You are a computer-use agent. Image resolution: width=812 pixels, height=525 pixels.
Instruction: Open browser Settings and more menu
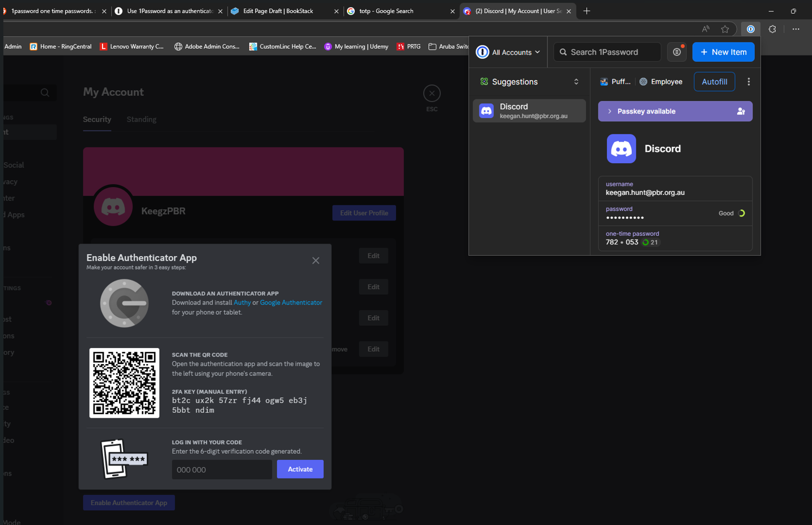pos(796,29)
